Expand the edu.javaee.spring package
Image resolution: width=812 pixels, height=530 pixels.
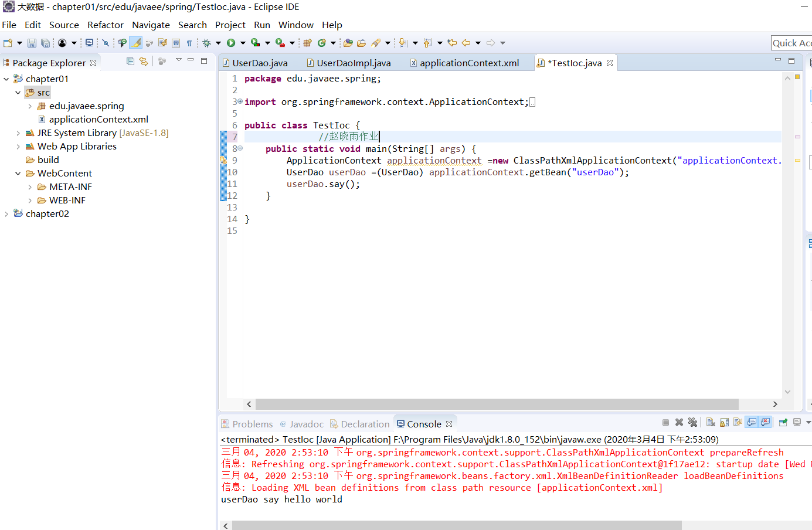coord(30,106)
